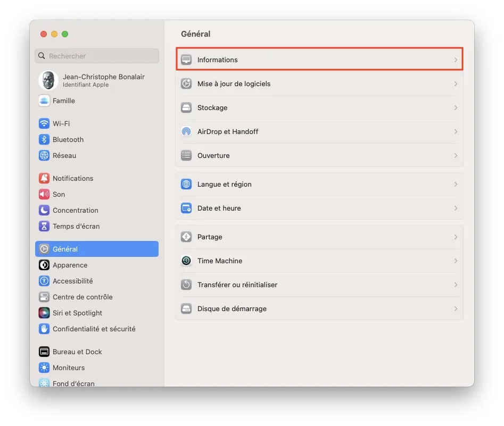This screenshot has height=426, width=504.
Task: Click the Notifications label in sidebar
Action: 73,178
